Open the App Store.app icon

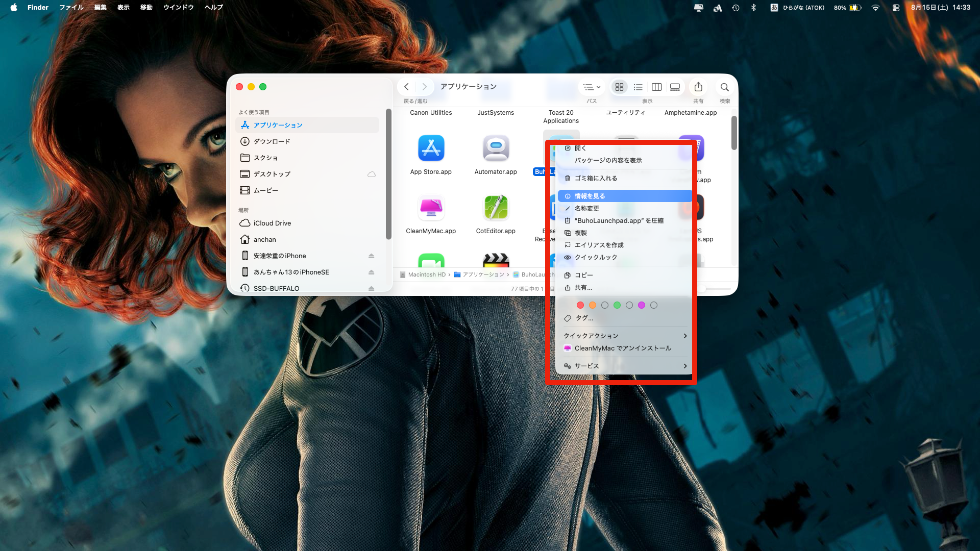click(431, 148)
